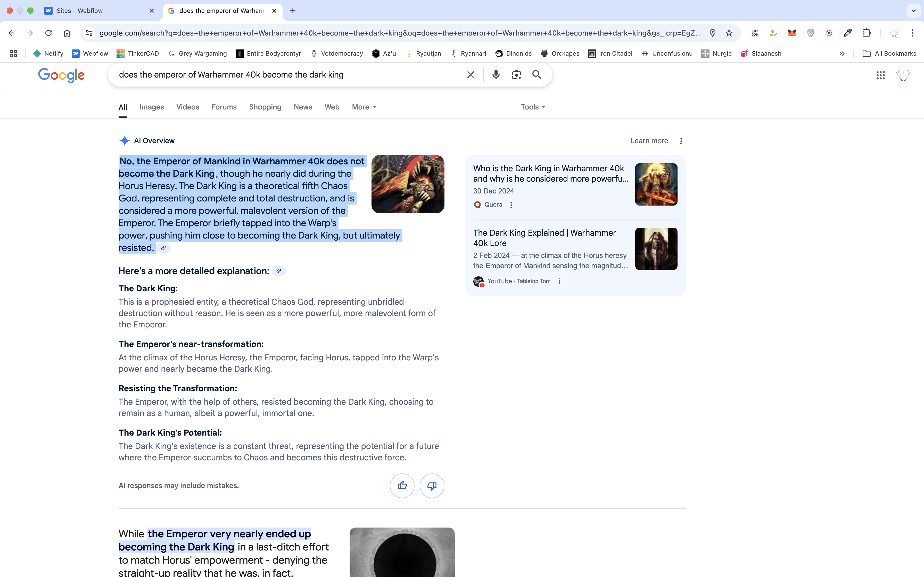This screenshot has width=924, height=577.
Task: Open the Tools dropdown
Action: [533, 107]
